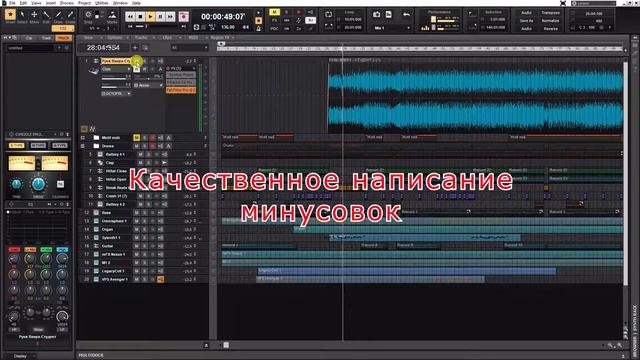Mute the Motif midi folder
This screenshot has width=640, height=360.
pyautogui.click(x=136, y=138)
